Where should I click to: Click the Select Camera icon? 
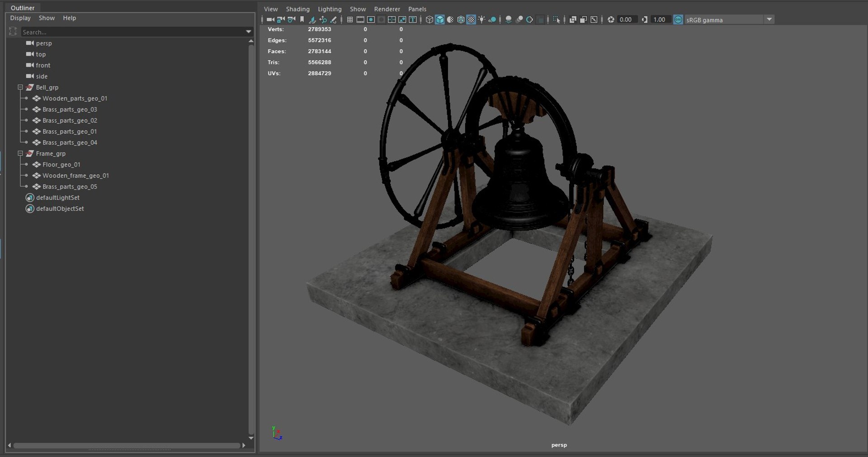270,19
